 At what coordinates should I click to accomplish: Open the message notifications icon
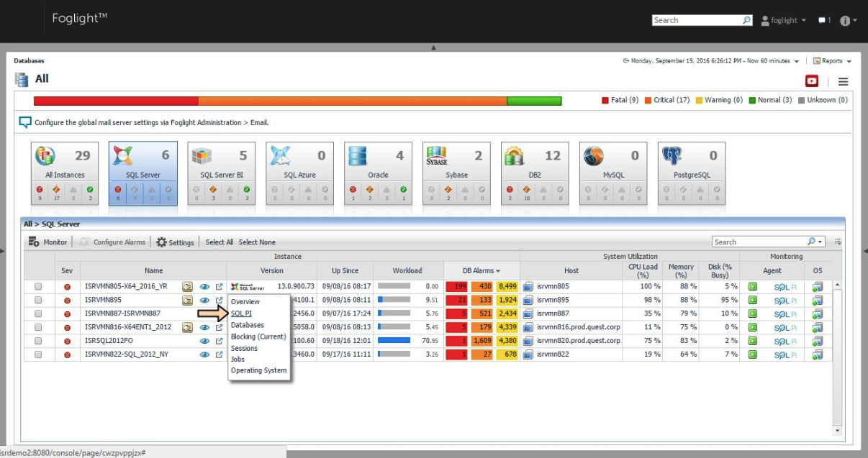click(x=822, y=20)
